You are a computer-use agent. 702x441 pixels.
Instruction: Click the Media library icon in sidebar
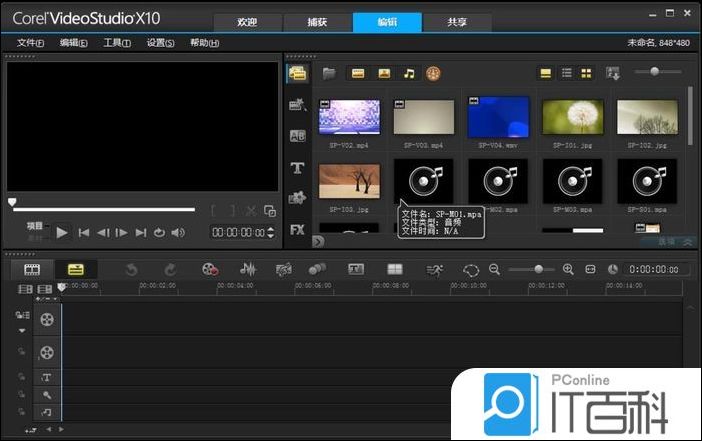[x=297, y=73]
